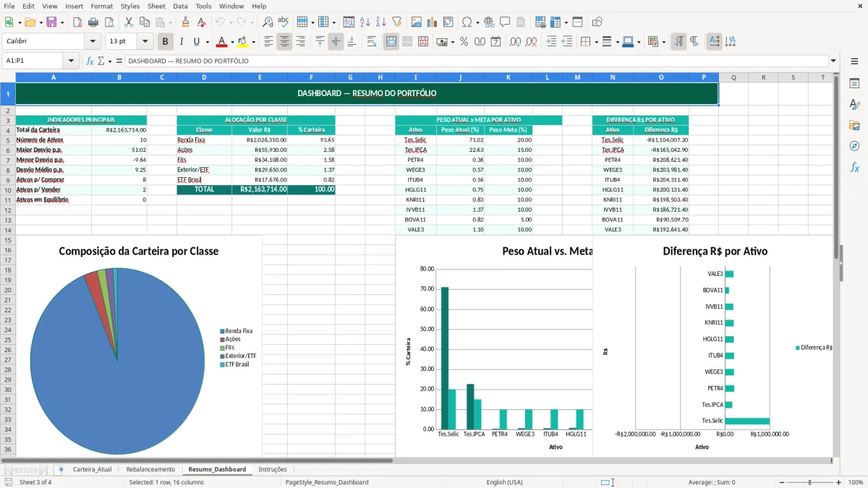The width and height of the screenshot is (868, 488).
Task: Adjust the zoom slider handle
Action: (810, 482)
